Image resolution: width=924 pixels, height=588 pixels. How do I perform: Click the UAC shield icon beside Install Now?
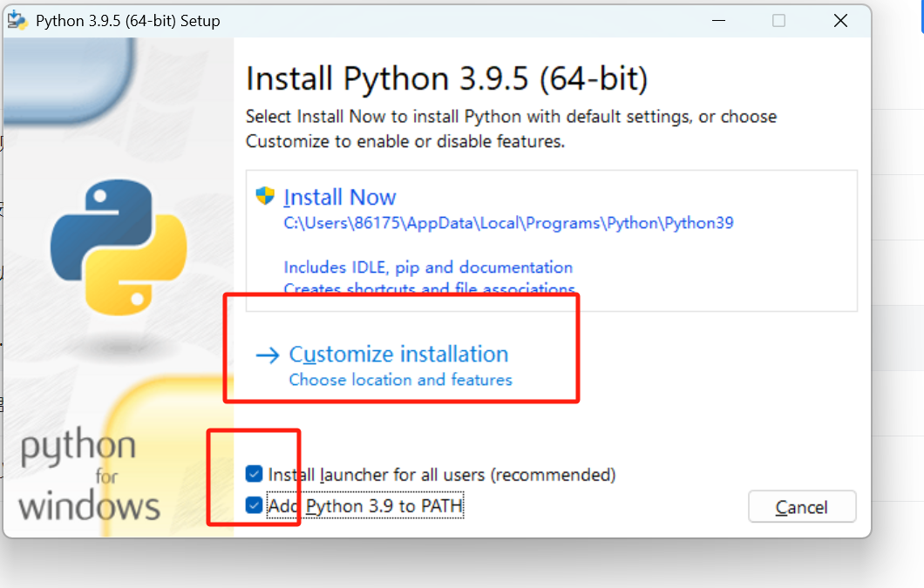tap(265, 196)
